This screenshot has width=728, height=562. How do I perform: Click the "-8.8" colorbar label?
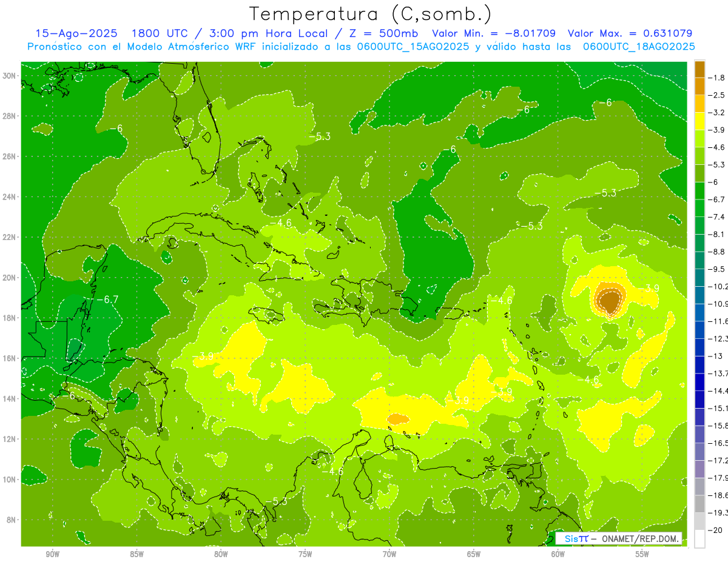716,252
